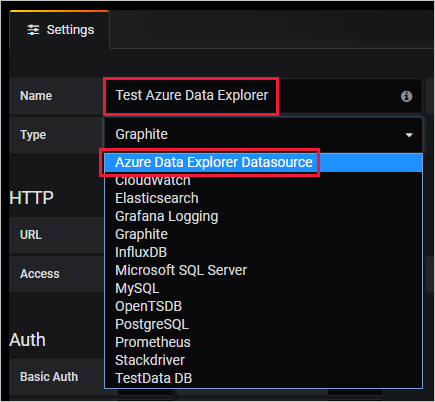The width and height of the screenshot is (435, 402).
Task: Click the Name field info icon
Action: pos(406,96)
